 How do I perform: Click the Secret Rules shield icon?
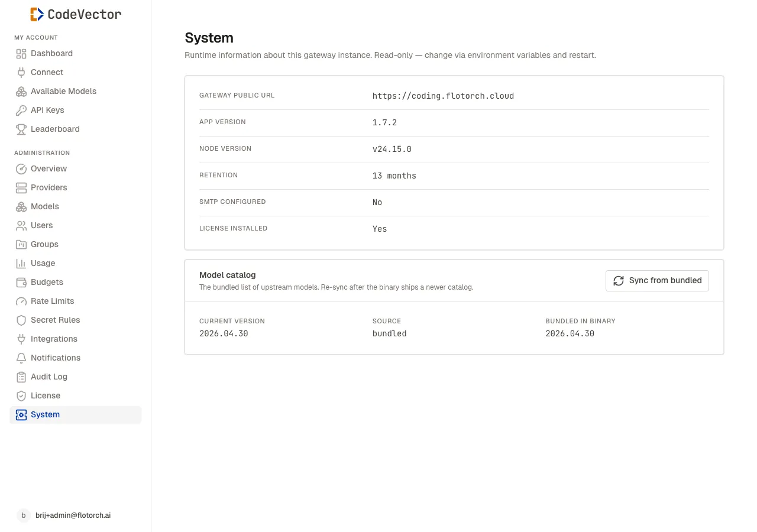21,320
